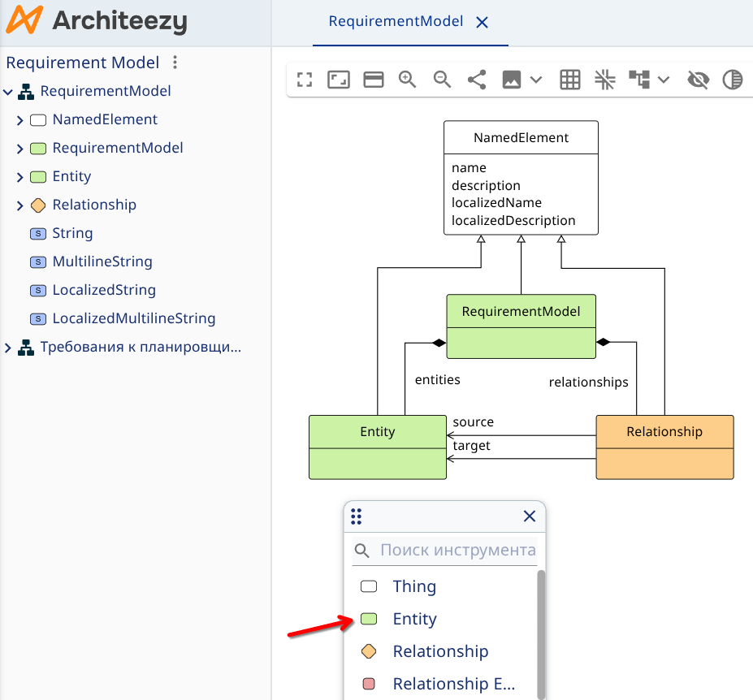Click the snap-to-grid toolbar icon

tap(604, 80)
